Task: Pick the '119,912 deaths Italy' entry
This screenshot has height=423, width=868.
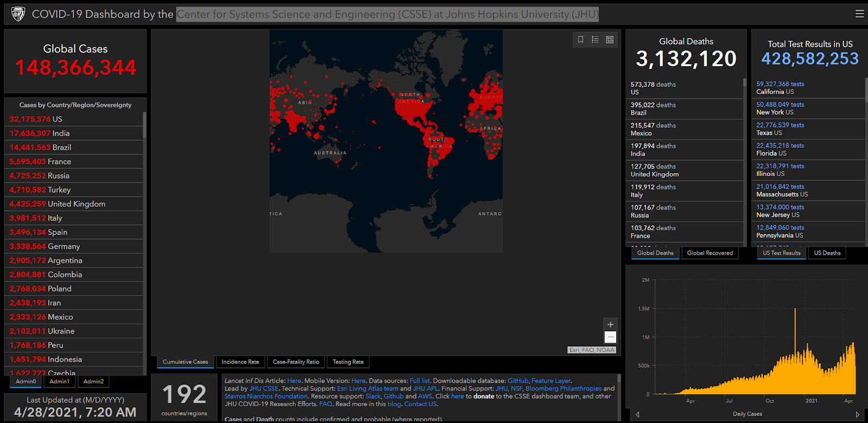Action: tap(686, 191)
